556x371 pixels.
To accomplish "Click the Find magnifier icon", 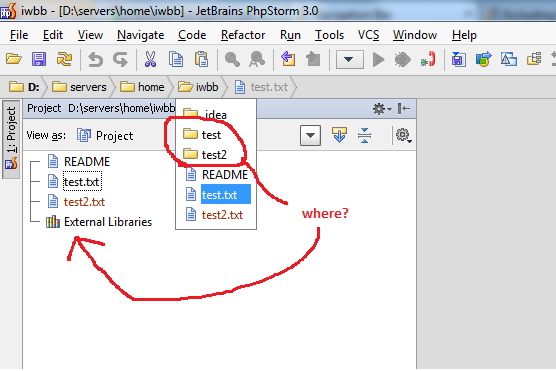I will (232, 59).
